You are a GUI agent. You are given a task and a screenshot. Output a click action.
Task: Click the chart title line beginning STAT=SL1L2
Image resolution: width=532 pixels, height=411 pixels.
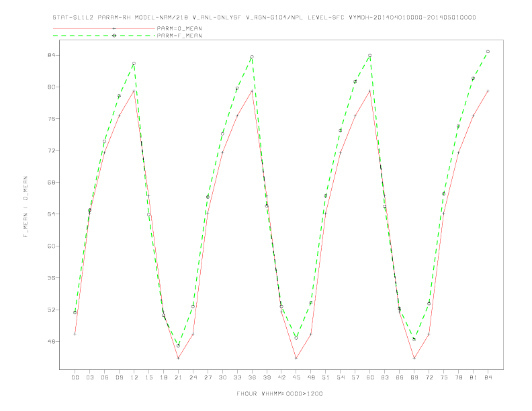coord(264,17)
